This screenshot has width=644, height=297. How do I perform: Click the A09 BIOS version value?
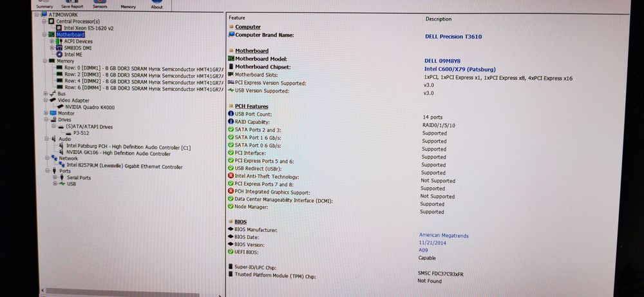click(x=423, y=250)
